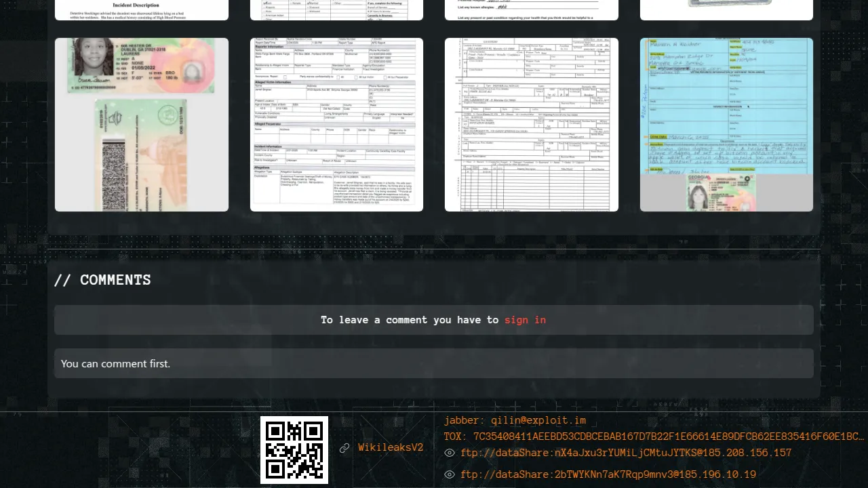
Task: Open the WikileaksV2 link
Action: (391, 448)
